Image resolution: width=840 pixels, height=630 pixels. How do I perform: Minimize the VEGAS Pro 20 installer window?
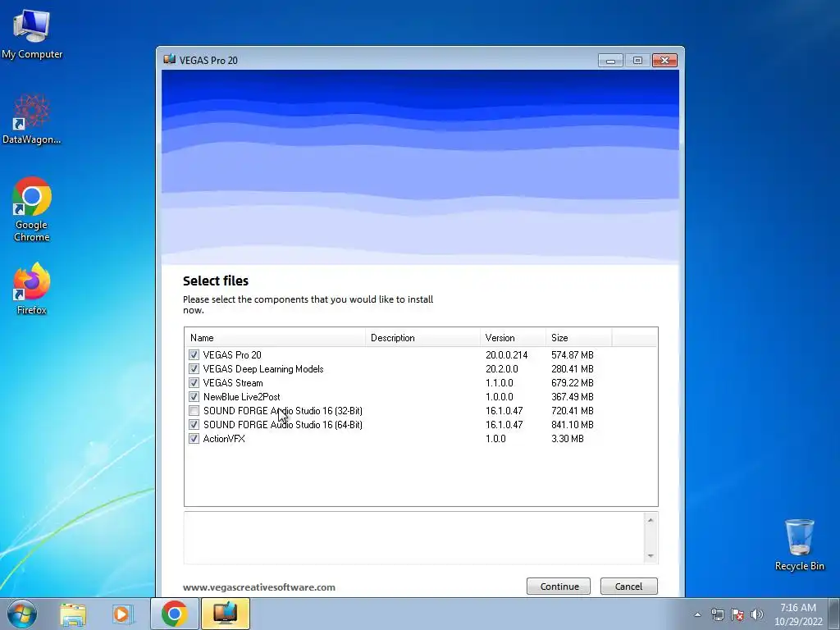point(610,61)
